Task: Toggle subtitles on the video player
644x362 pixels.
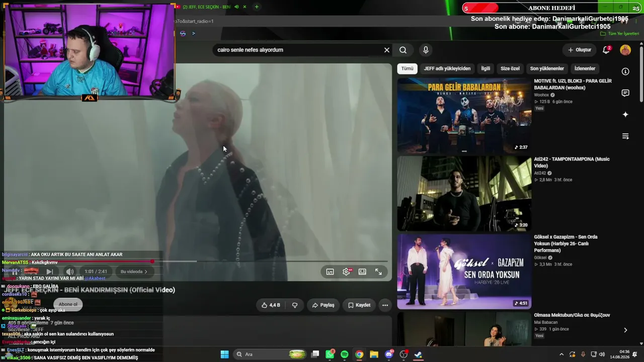Action: point(330,271)
